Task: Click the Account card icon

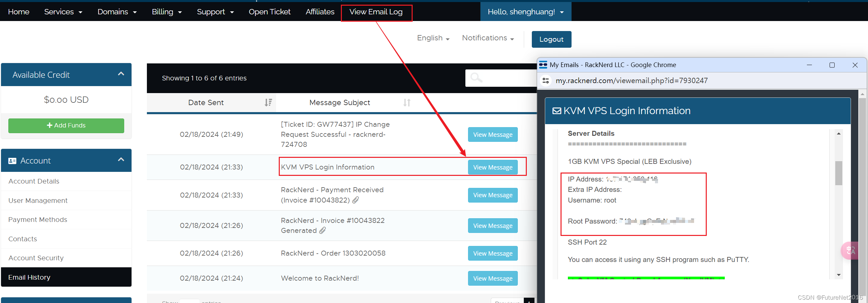Action: pyautogui.click(x=12, y=161)
